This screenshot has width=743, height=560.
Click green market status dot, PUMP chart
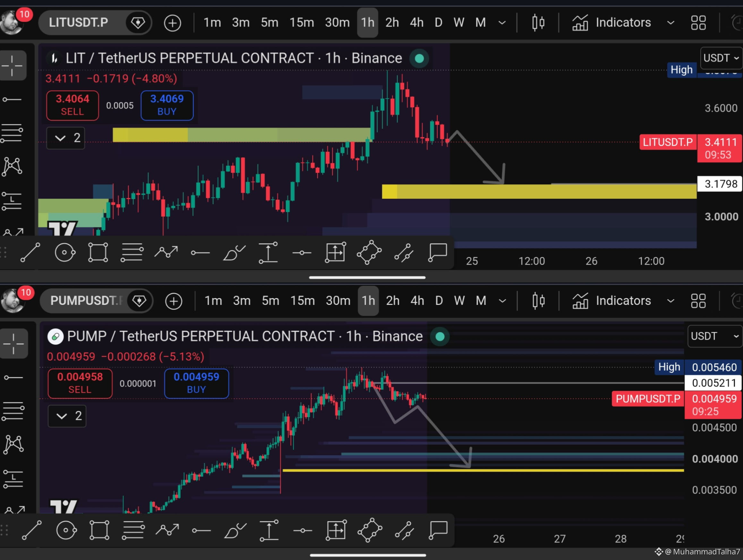click(440, 337)
